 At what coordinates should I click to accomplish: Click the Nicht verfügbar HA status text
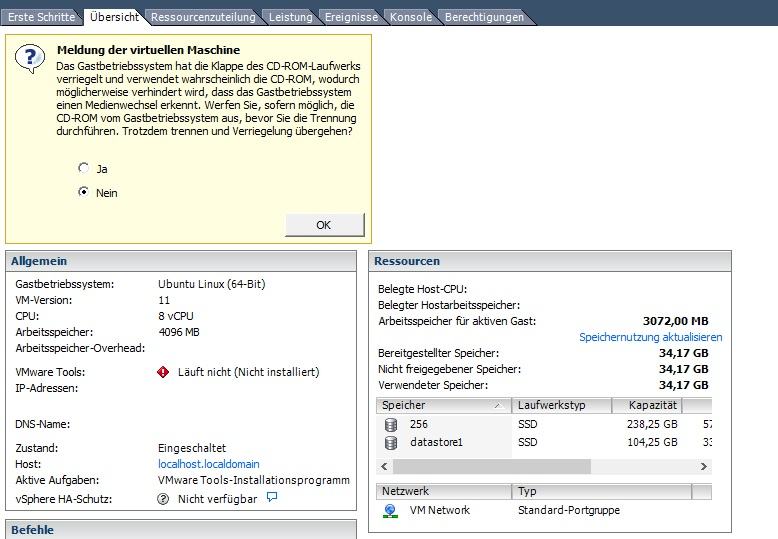[217, 499]
